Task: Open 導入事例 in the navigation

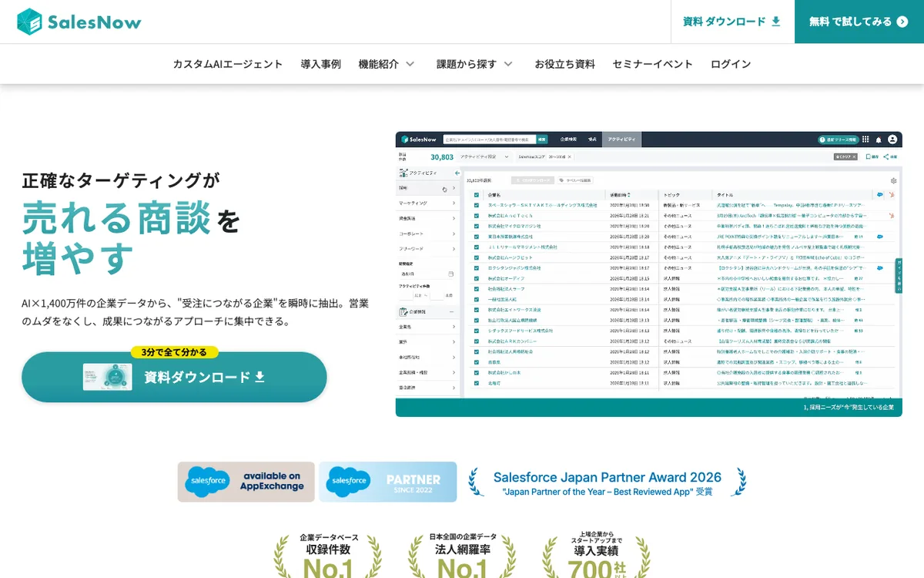Action: point(321,64)
